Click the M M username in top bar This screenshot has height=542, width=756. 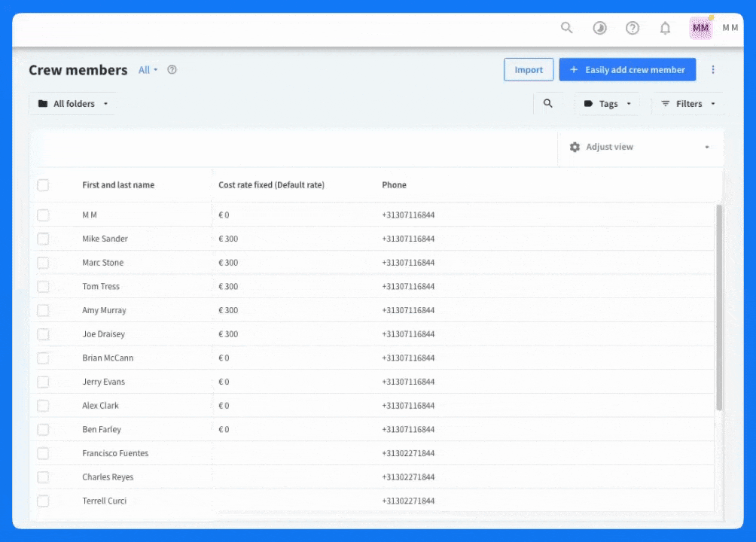(x=730, y=28)
